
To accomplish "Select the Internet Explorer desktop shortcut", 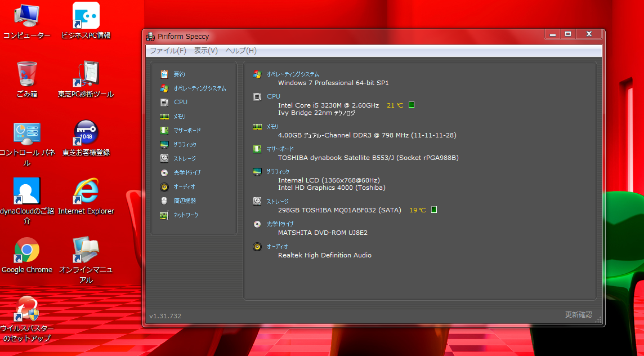I will coord(86,197).
